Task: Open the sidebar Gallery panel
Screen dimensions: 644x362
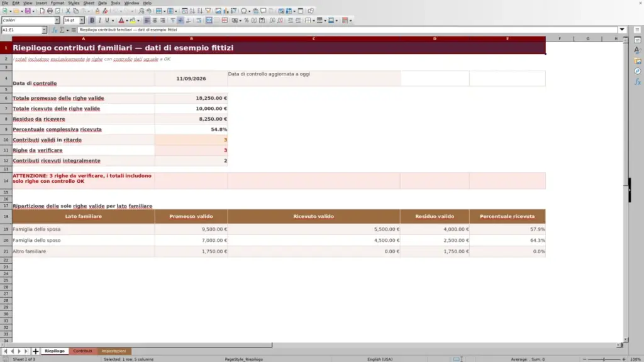Action: click(638, 61)
